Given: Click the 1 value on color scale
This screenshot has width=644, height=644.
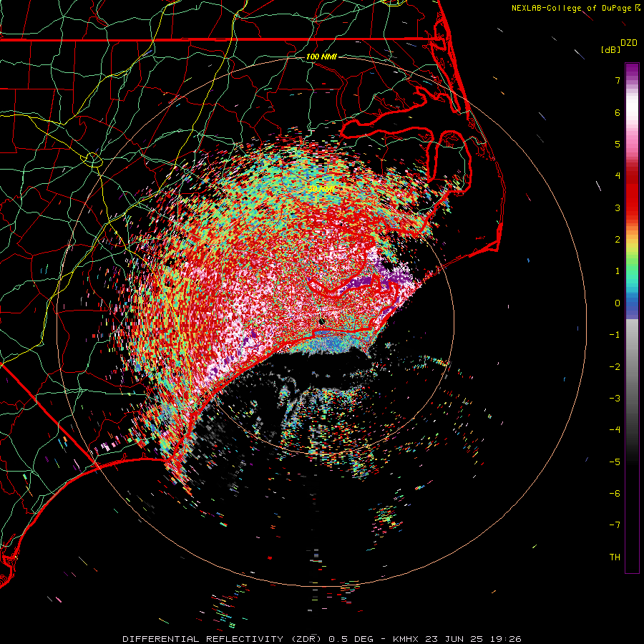Looking at the screenshot, I should pyautogui.click(x=618, y=271).
